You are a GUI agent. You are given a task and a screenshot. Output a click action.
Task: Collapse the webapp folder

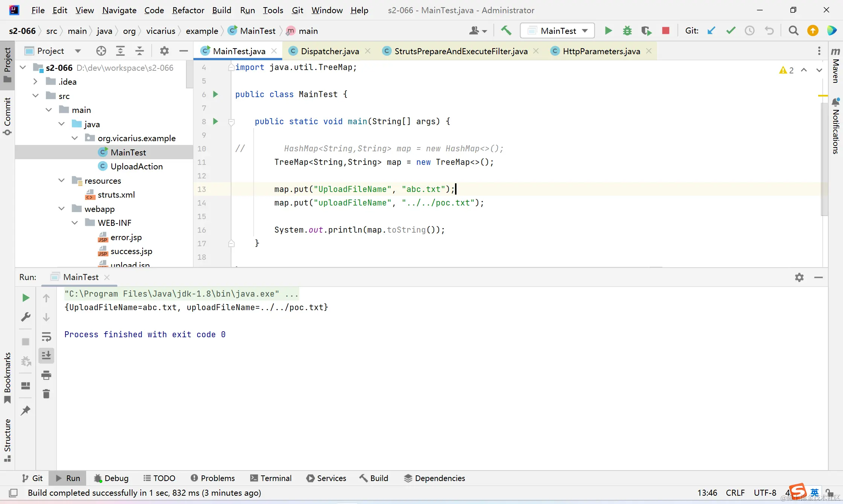62,209
